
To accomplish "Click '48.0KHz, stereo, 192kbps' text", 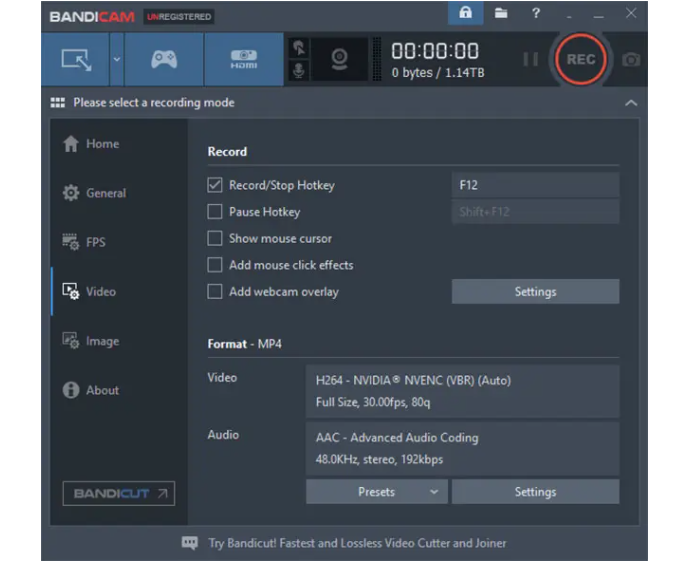I will point(379,460).
